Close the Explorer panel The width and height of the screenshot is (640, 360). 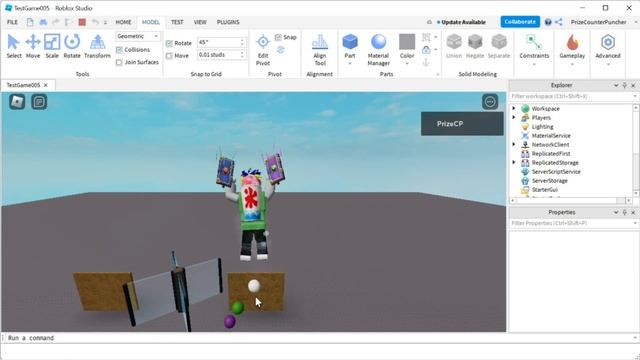633,85
